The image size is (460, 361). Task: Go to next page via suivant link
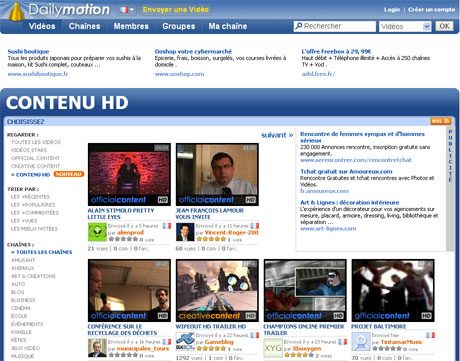pos(277,135)
